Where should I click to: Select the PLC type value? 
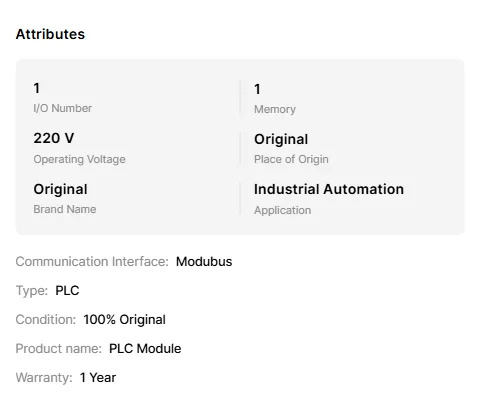67,291
